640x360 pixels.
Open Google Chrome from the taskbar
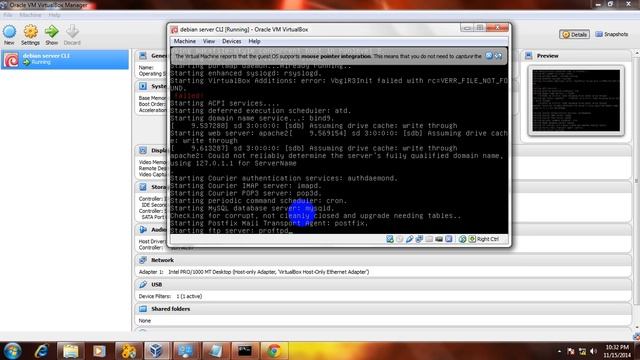pyautogui.click(x=274, y=351)
